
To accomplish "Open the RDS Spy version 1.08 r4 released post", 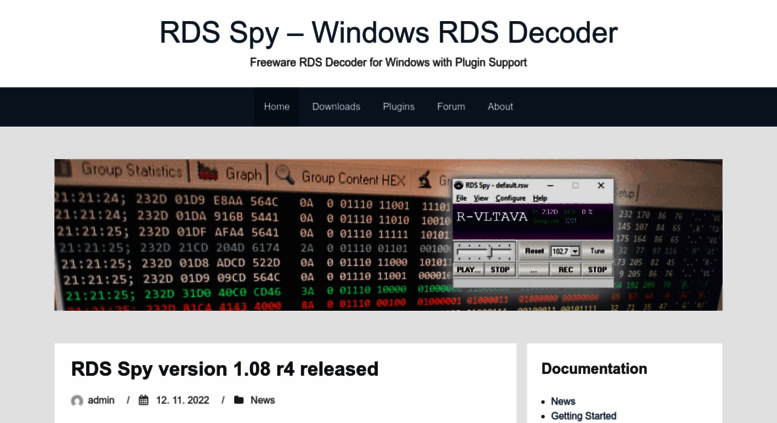I will pyautogui.click(x=224, y=369).
